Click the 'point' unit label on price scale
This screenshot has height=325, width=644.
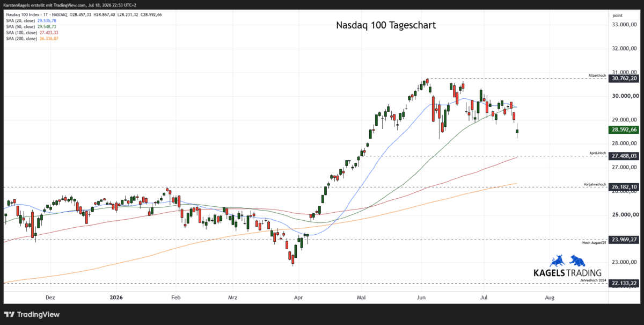(617, 16)
